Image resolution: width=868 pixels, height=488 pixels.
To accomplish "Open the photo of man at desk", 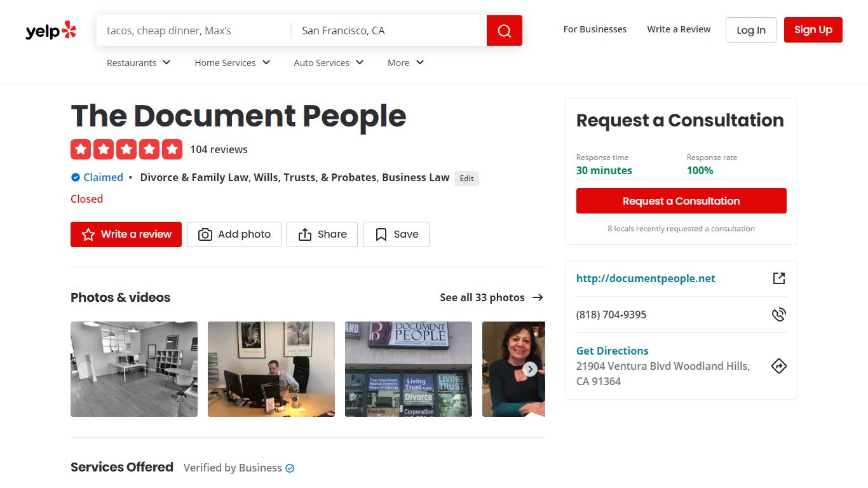I will tap(271, 369).
